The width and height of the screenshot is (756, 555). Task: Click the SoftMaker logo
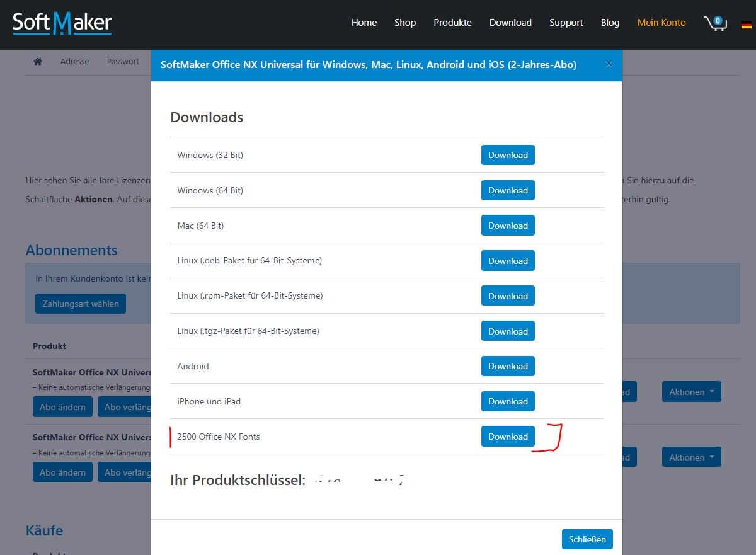62,23
